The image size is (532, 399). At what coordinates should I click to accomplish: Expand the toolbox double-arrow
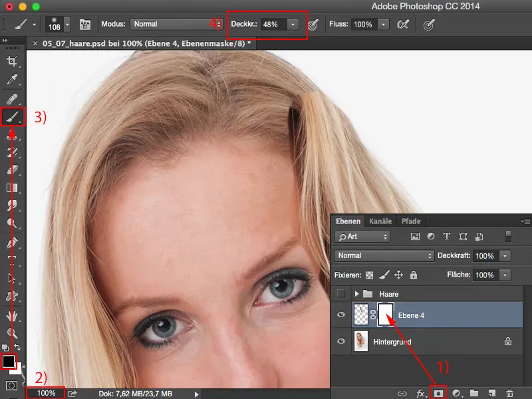tap(5, 41)
